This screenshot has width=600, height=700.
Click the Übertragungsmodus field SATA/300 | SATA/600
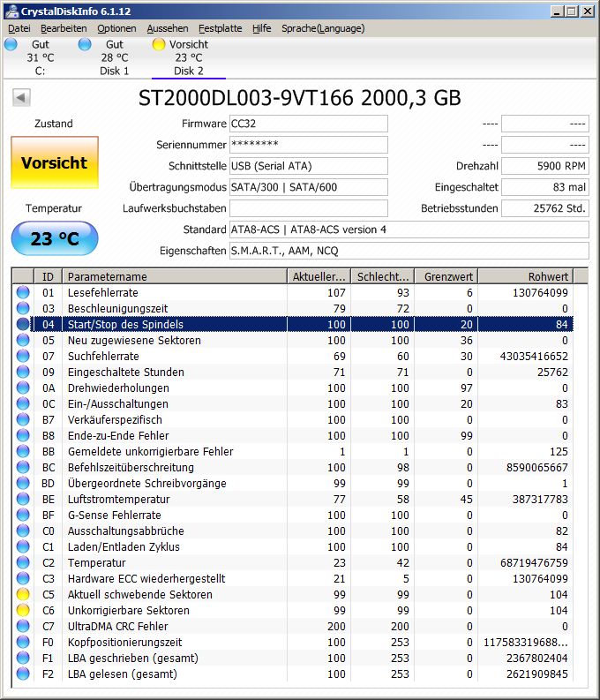tap(309, 187)
